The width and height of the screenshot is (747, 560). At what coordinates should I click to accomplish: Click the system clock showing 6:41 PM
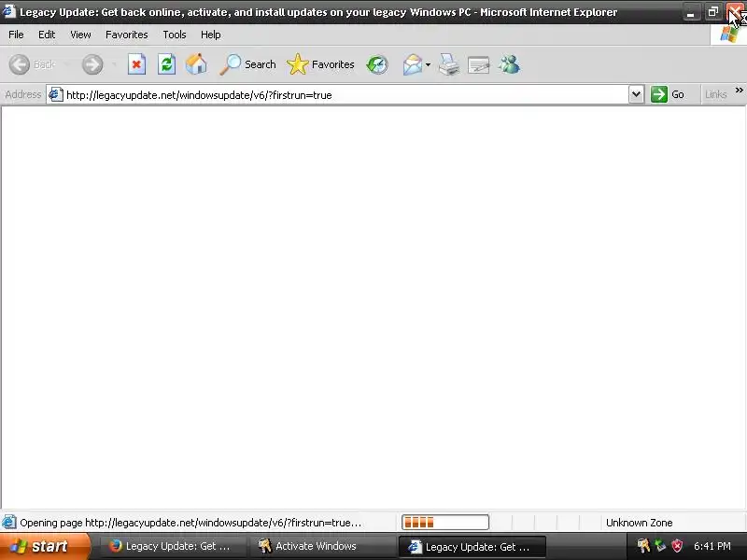[x=712, y=546]
